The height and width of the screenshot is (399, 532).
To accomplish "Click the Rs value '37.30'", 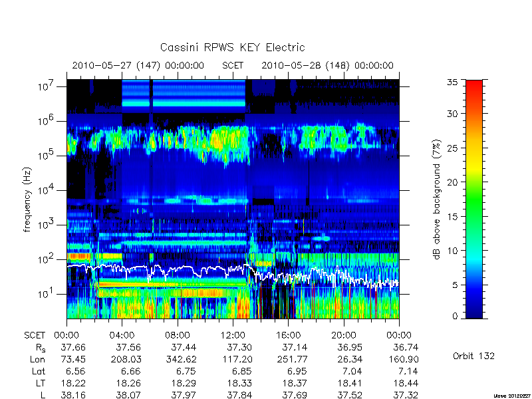I will tap(239, 347).
